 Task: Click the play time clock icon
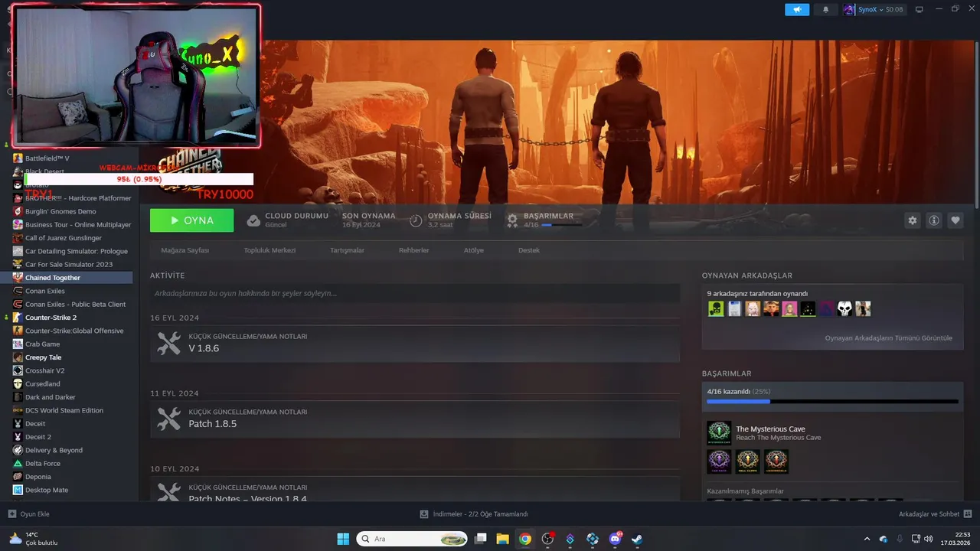coord(416,220)
